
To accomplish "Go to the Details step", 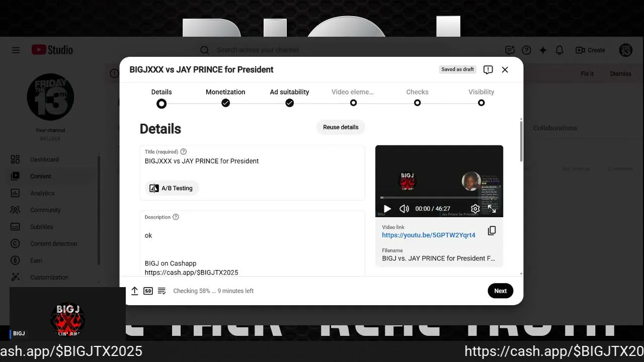I will [162, 98].
